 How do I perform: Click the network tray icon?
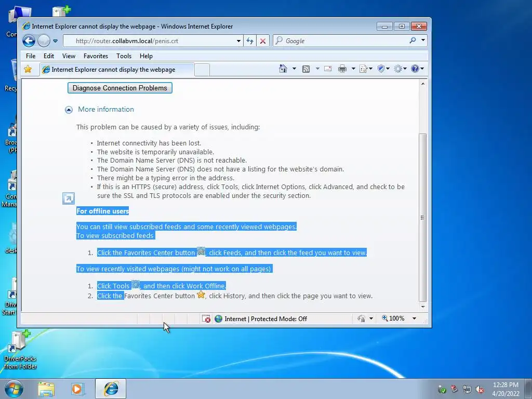pos(467,390)
